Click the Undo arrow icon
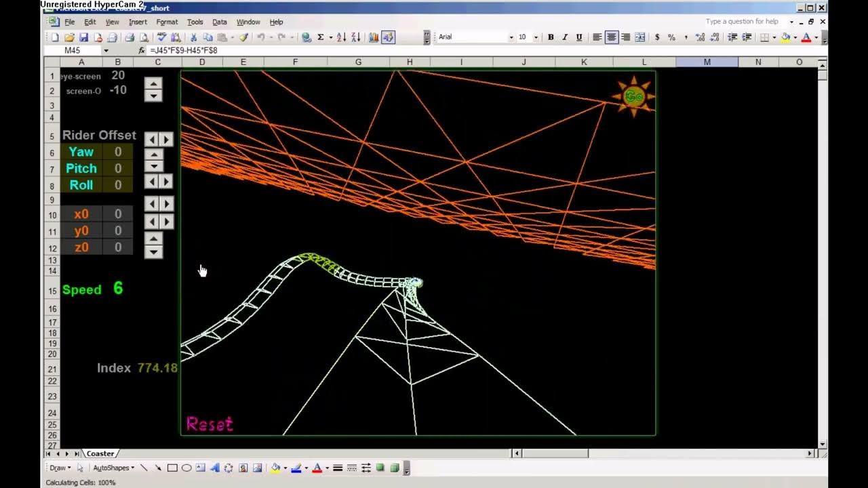Image resolution: width=868 pixels, height=488 pixels. (260, 37)
